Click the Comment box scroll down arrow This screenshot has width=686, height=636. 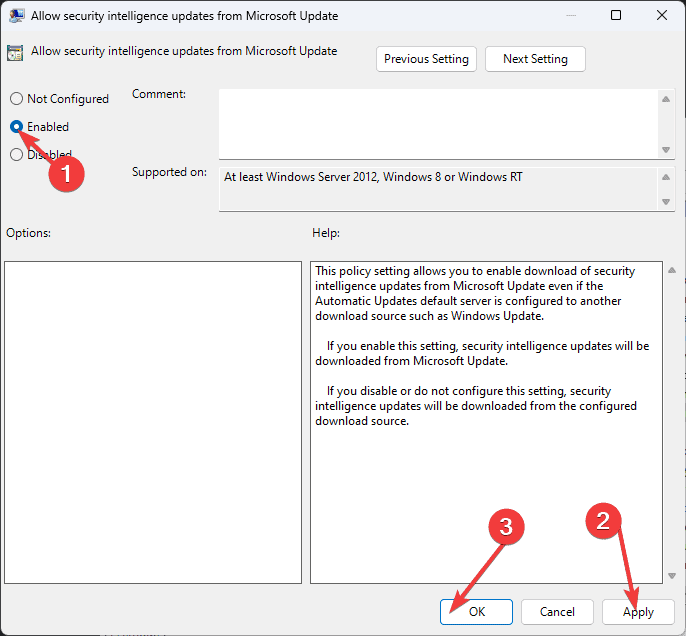[x=666, y=150]
